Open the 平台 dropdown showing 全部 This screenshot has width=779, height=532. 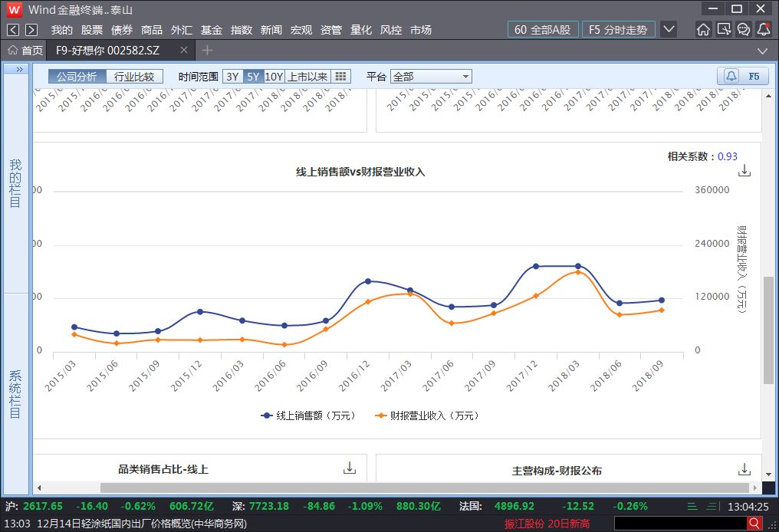pos(431,77)
